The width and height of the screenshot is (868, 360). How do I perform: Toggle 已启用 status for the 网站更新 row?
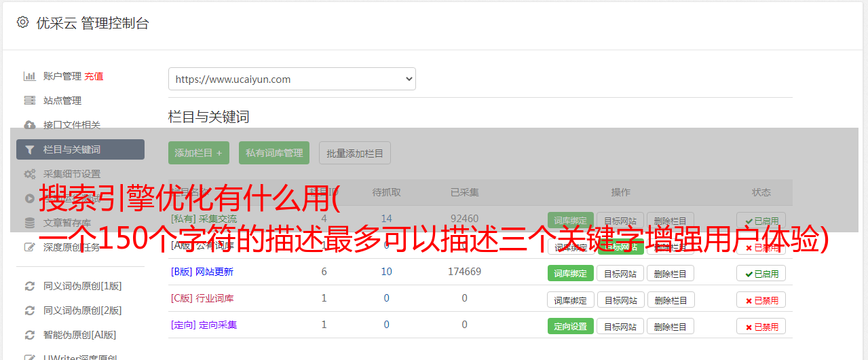pyautogui.click(x=761, y=273)
